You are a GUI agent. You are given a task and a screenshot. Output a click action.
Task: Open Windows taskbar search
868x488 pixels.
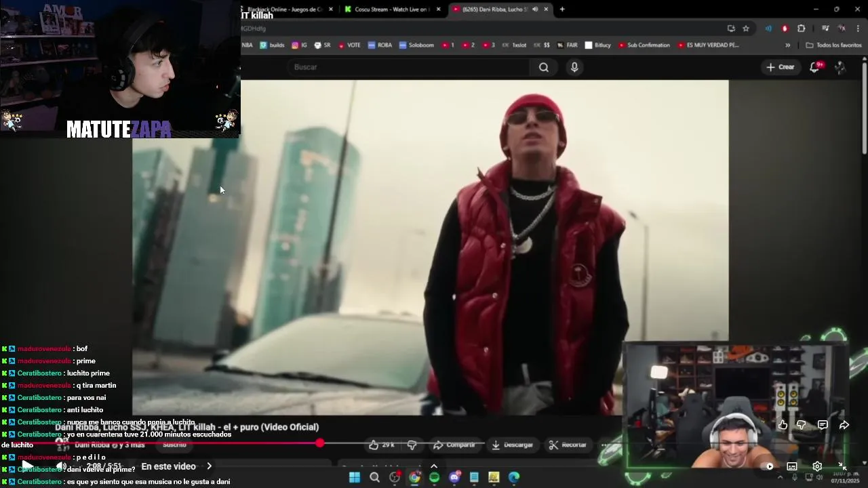(374, 477)
